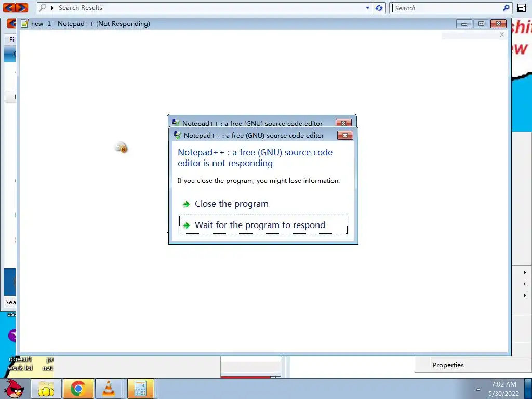Click the Show desktop button on taskbar
Image resolution: width=532 pixels, height=399 pixels.
tap(528, 389)
